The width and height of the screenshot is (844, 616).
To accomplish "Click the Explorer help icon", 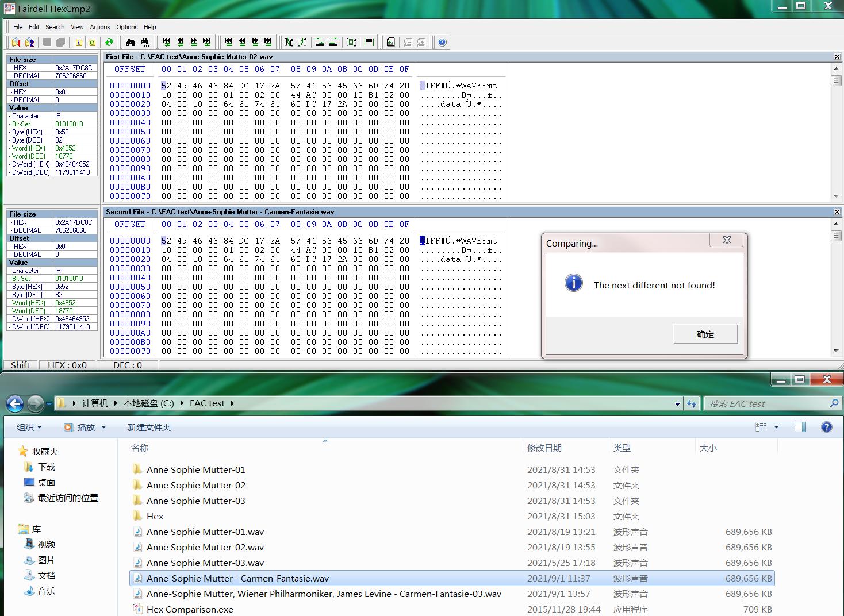I will point(826,427).
